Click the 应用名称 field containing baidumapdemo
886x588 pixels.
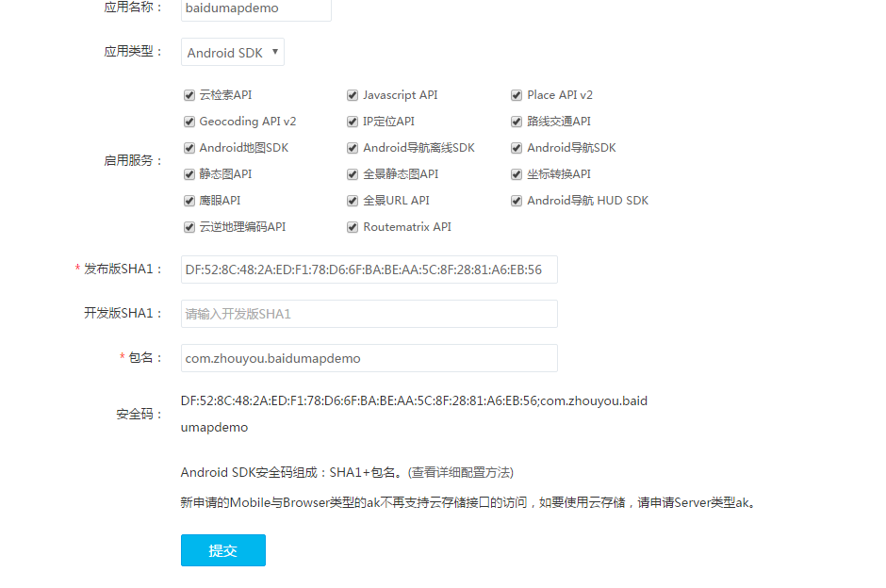(256, 8)
